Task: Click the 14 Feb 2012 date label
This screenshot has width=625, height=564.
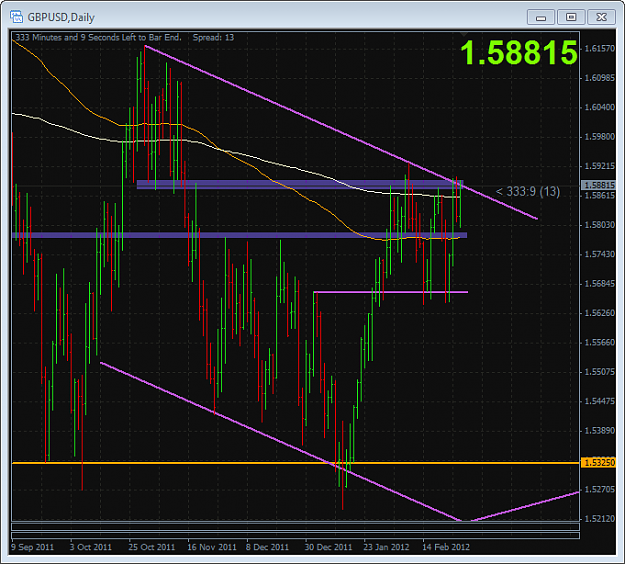Action: tap(446, 547)
